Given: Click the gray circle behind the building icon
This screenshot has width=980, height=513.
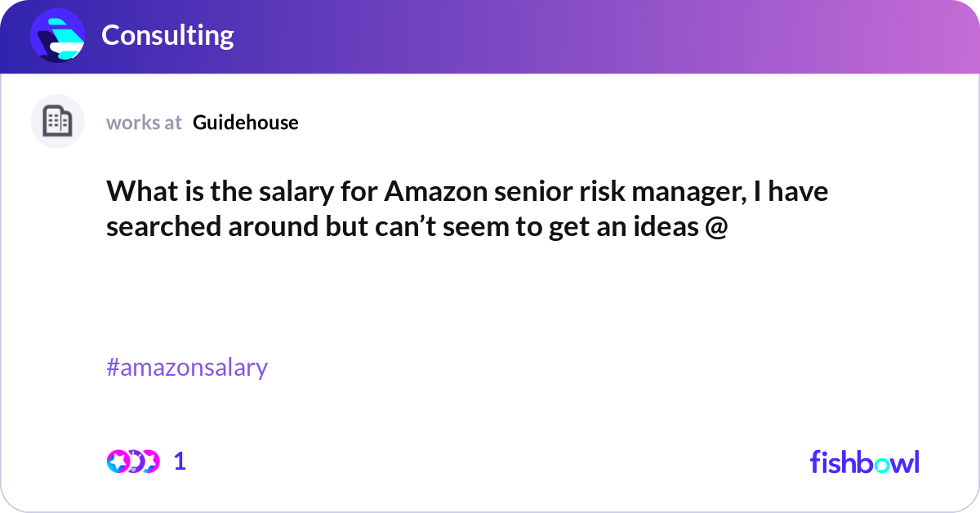Looking at the screenshot, I should tap(57, 121).
